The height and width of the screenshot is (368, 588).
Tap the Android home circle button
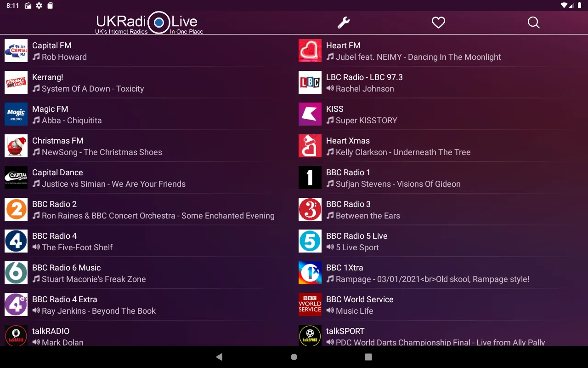(x=294, y=357)
